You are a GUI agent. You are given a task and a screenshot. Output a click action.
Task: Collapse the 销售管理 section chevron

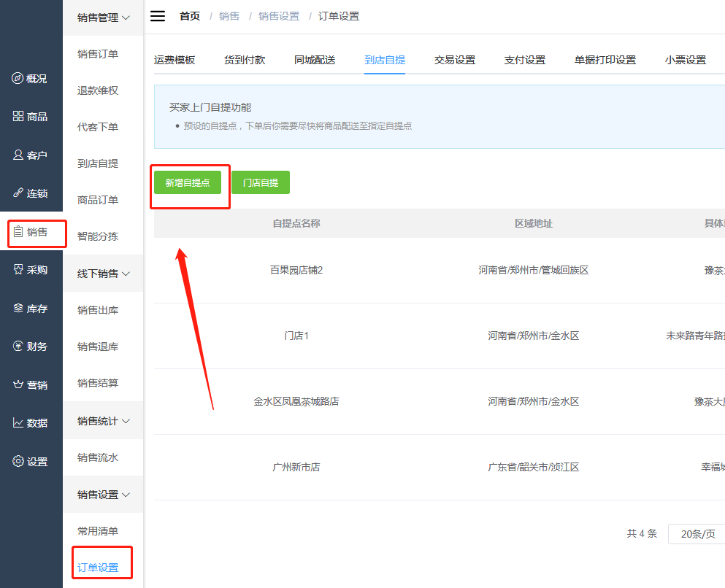pos(126,18)
